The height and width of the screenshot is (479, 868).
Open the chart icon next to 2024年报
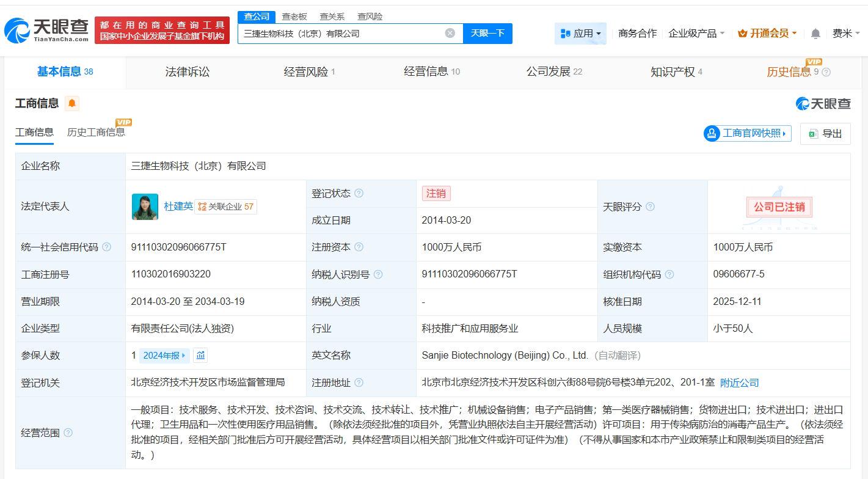[x=200, y=355]
